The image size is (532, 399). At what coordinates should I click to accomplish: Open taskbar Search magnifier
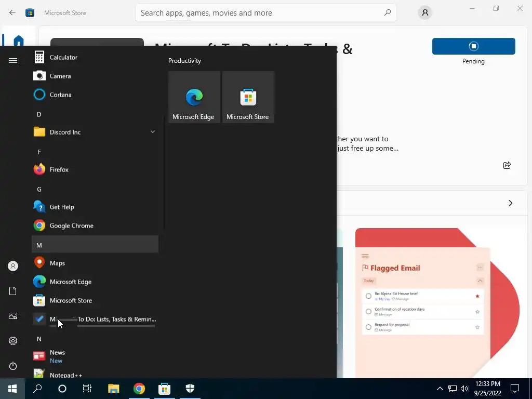coord(37,389)
